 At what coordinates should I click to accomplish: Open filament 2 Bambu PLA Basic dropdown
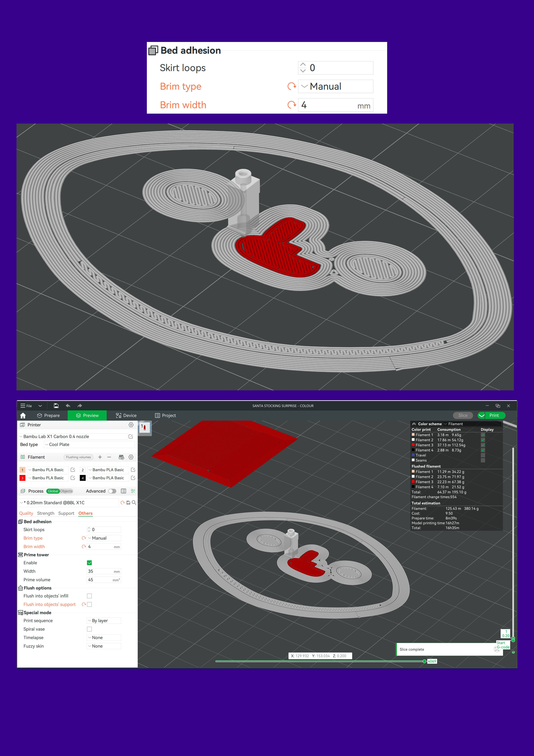(x=108, y=470)
